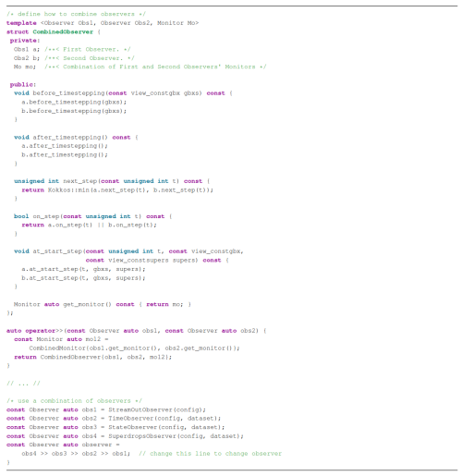Click 'const view_constsupers supers) const' line
Image resolution: width=462 pixels, height=476 pixels.
[157, 261]
